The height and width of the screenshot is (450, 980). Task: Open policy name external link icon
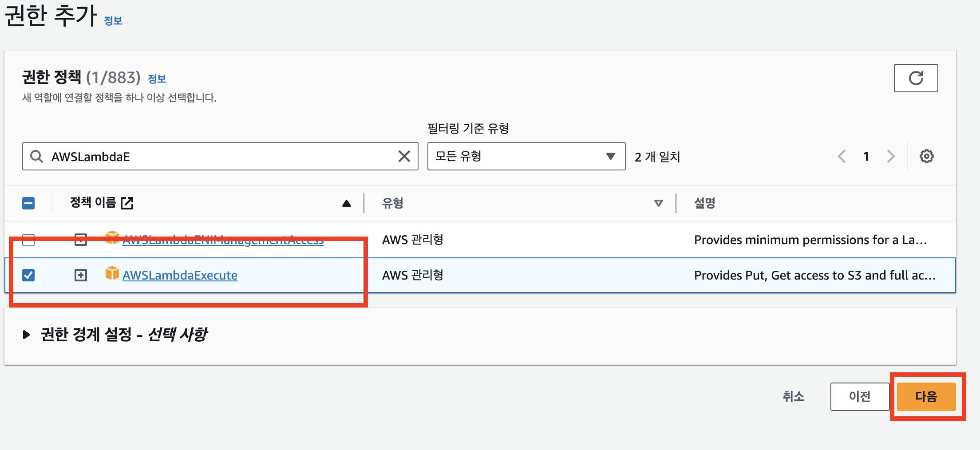pyautogui.click(x=127, y=203)
